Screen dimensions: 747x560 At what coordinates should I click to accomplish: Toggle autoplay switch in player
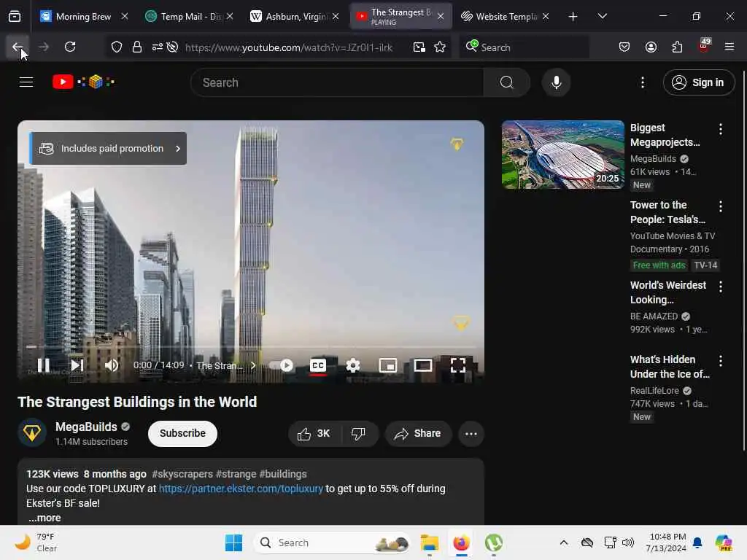(x=282, y=365)
